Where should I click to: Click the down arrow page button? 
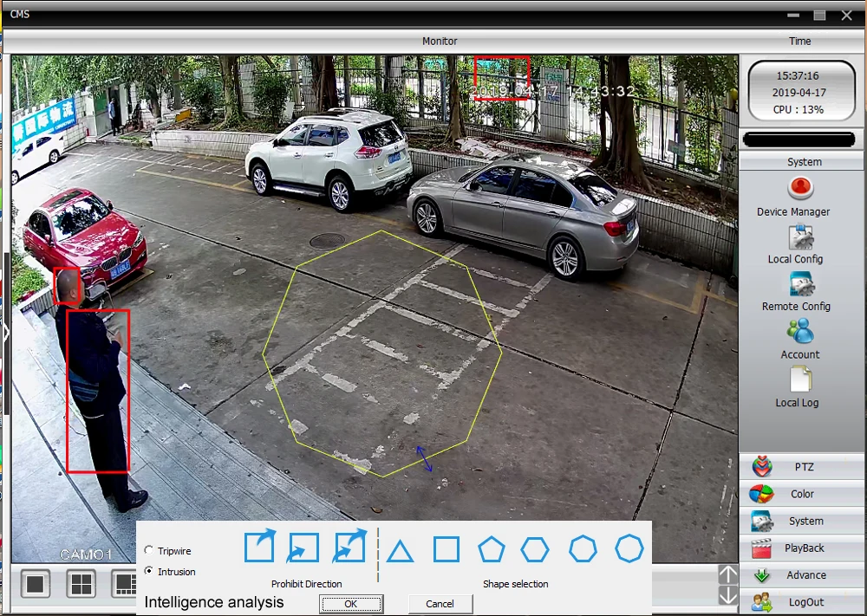tap(727, 595)
